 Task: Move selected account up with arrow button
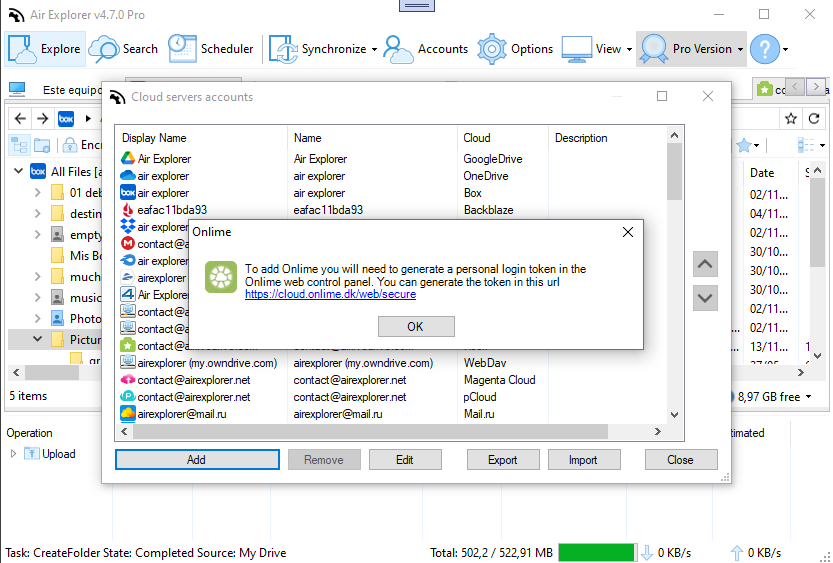pyautogui.click(x=705, y=264)
